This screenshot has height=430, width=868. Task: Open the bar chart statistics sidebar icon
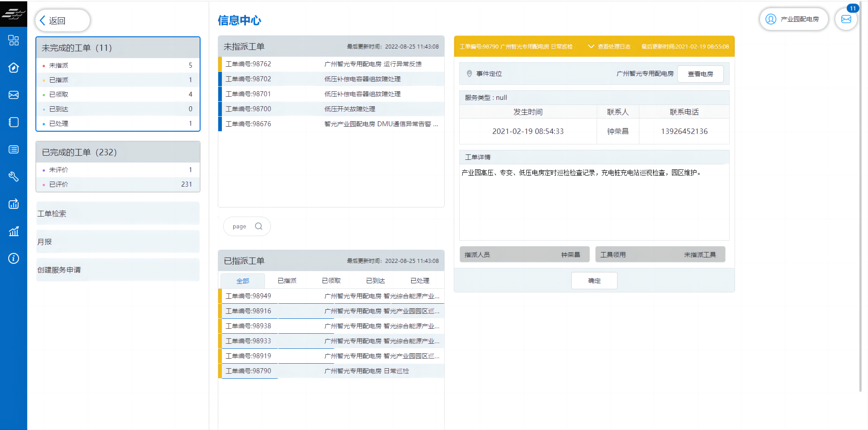coord(14,231)
